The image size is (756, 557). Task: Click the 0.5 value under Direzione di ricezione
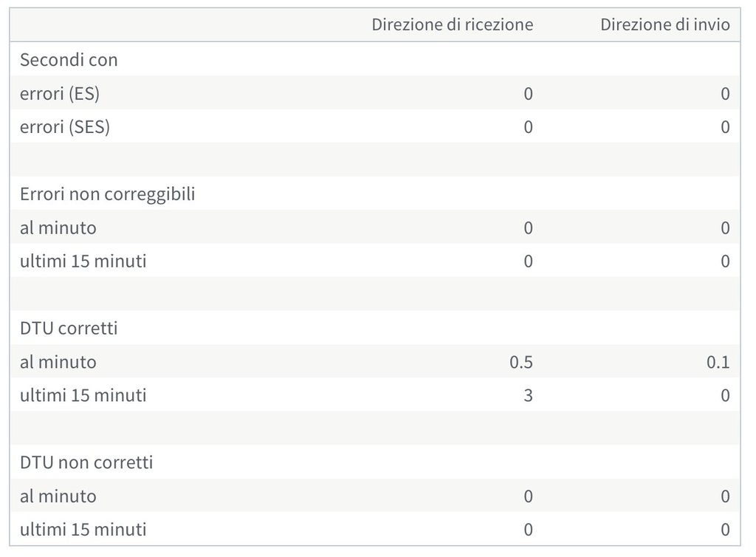click(x=520, y=362)
